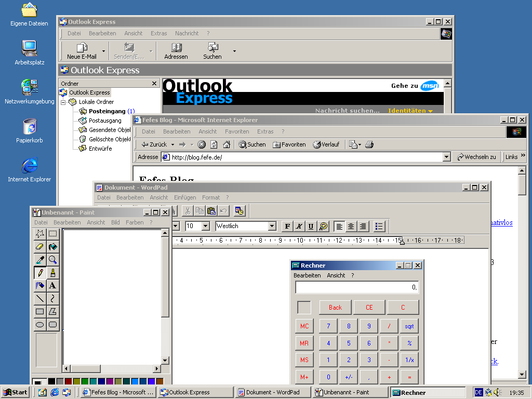Expand the address bar dropdown in Internet Explorer

pos(447,157)
